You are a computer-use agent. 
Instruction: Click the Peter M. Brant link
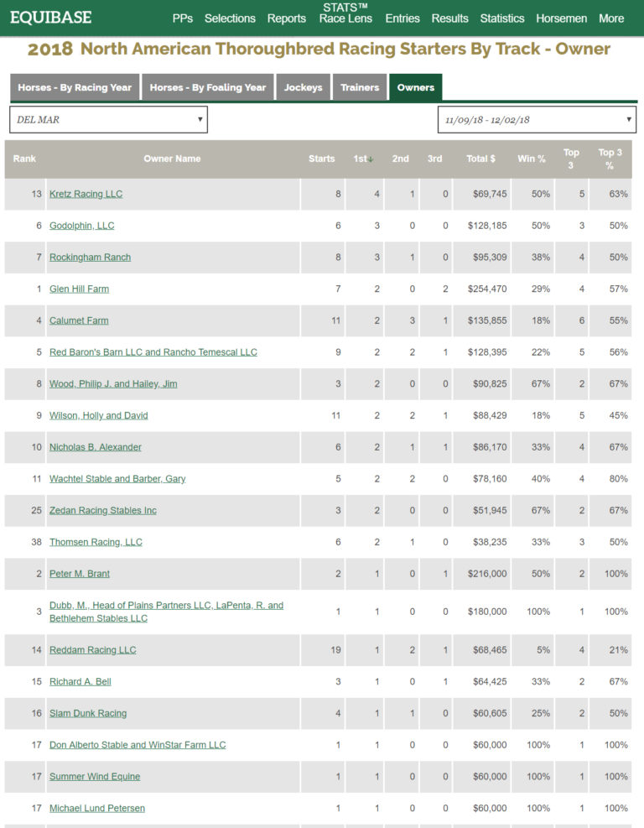(80, 574)
